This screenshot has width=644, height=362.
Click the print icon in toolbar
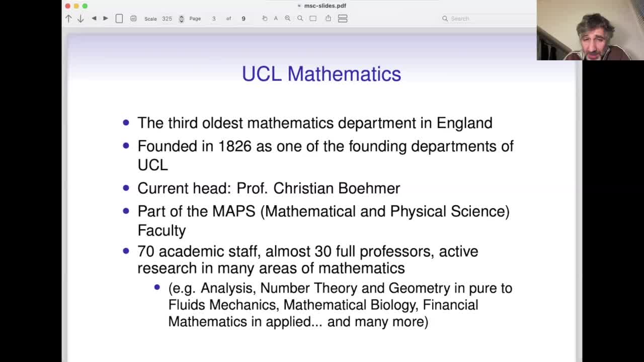[133, 19]
